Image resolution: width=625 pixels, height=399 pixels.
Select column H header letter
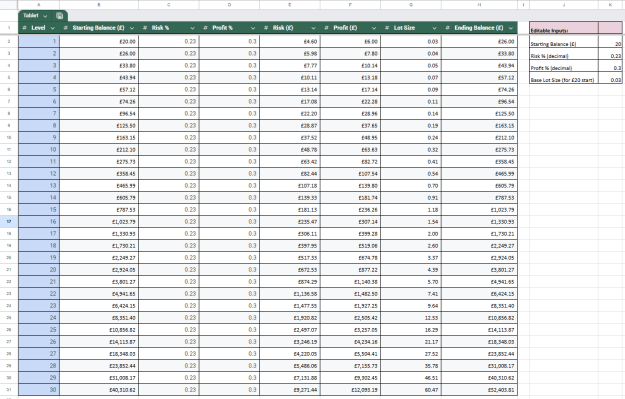coord(480,4)
